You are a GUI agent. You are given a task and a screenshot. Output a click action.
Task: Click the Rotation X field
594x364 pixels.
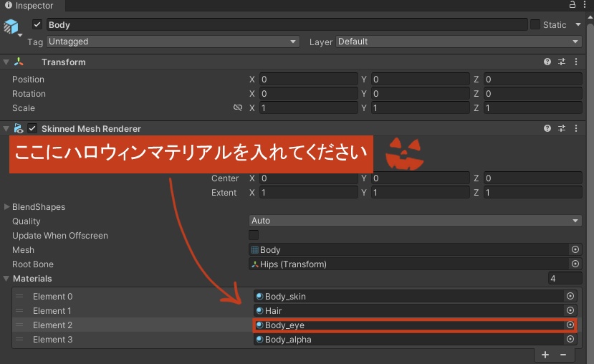(x=308, y=94)
